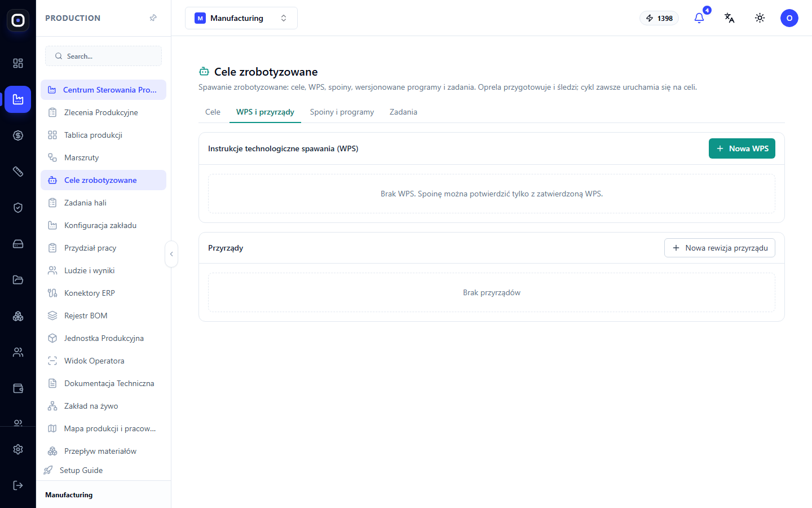The height and width of the screenshot is (508, 812).
Task: Open language translation icon
Action: [x=730, y=18]
